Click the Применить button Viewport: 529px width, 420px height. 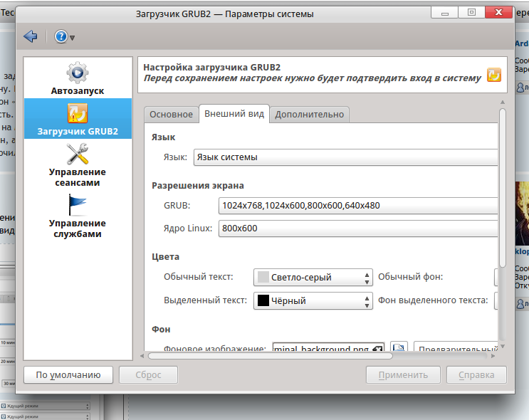403,374
